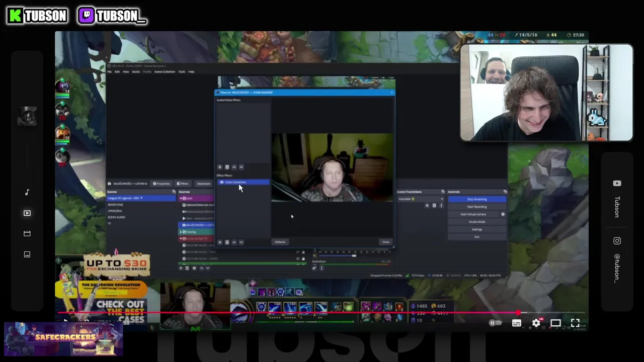Move Audio/Video filter up with arrow icon

click(234, 167)
